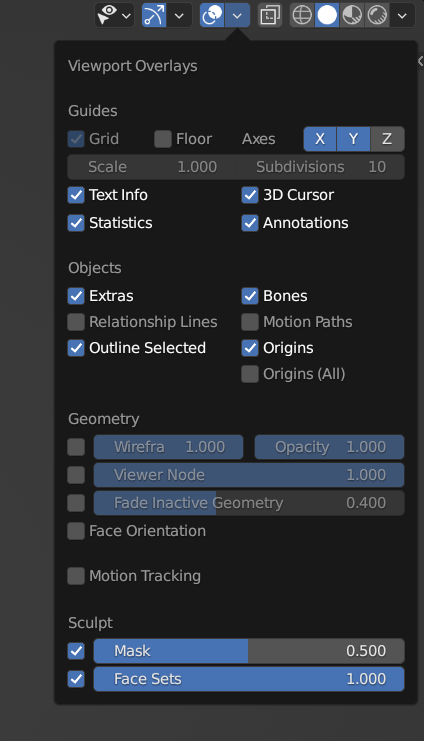Click the Face Sets opacity slider
424x741 pixels.
click(x=249, y=679)
